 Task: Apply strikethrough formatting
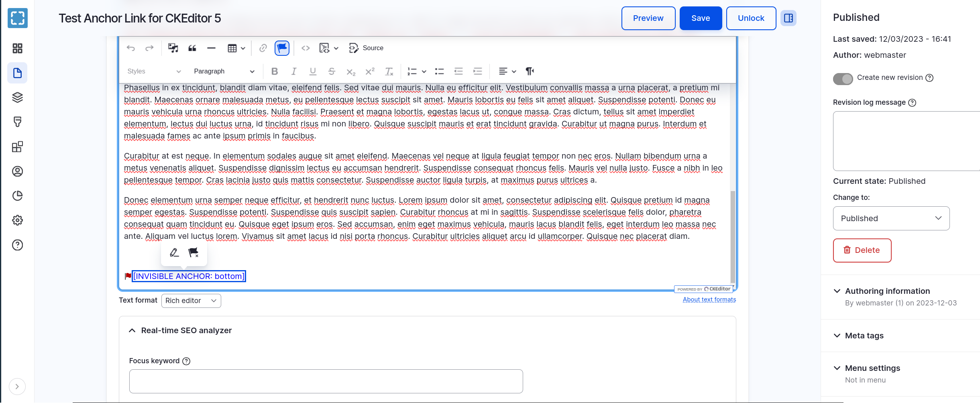click(332, 71)
